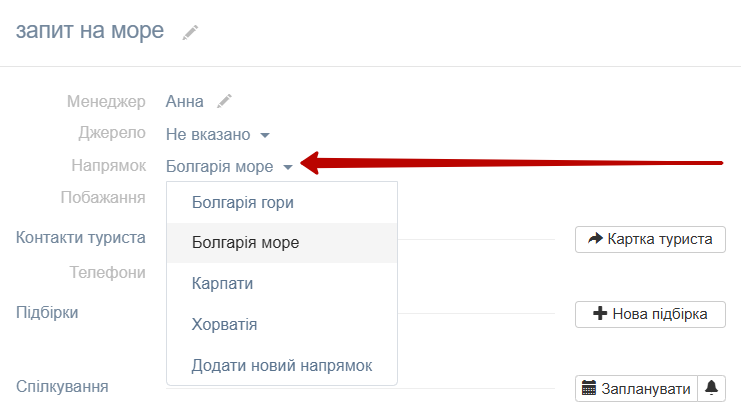The image size is (741, 412).
Task: Expand the Джерело dropdown caret
Action: tap(265, 135)
